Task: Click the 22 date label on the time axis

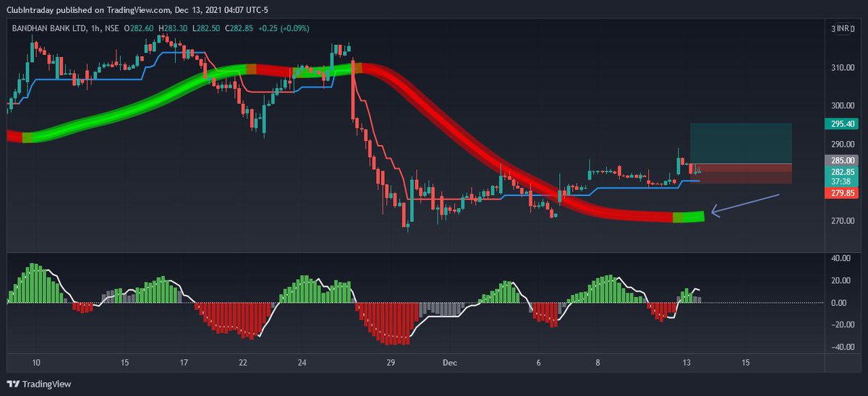Action: pyautogui.click(x=243, y=362)
